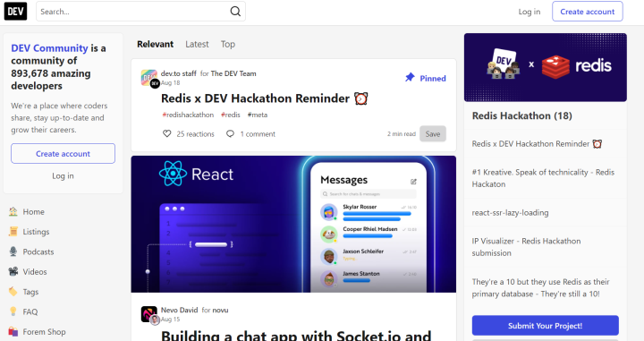The width and height of the screenshot is (644, 341).
Task: Open the DEV x Redis banner image
Action: click(546, 67)
